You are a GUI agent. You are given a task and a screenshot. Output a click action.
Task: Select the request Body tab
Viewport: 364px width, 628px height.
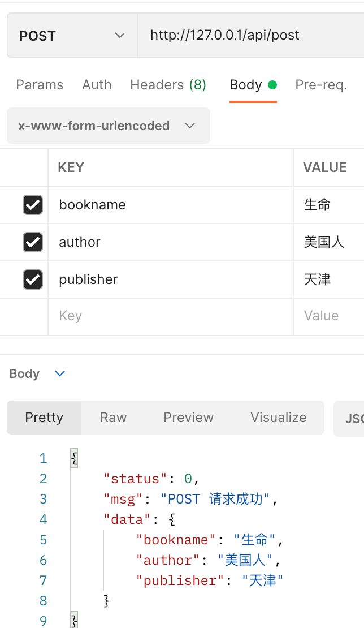(x=246, y=85)
